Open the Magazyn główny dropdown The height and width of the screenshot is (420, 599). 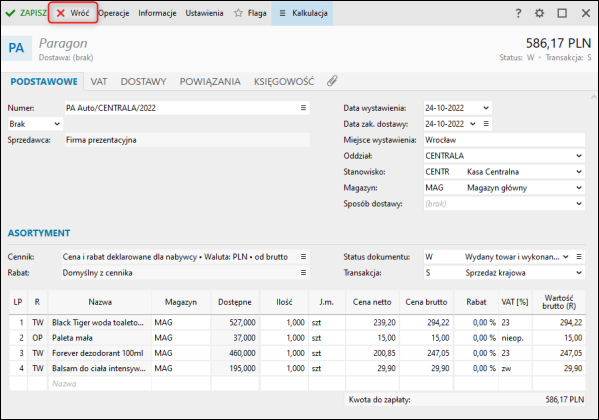pyautogui.click(x=504, y=188)
